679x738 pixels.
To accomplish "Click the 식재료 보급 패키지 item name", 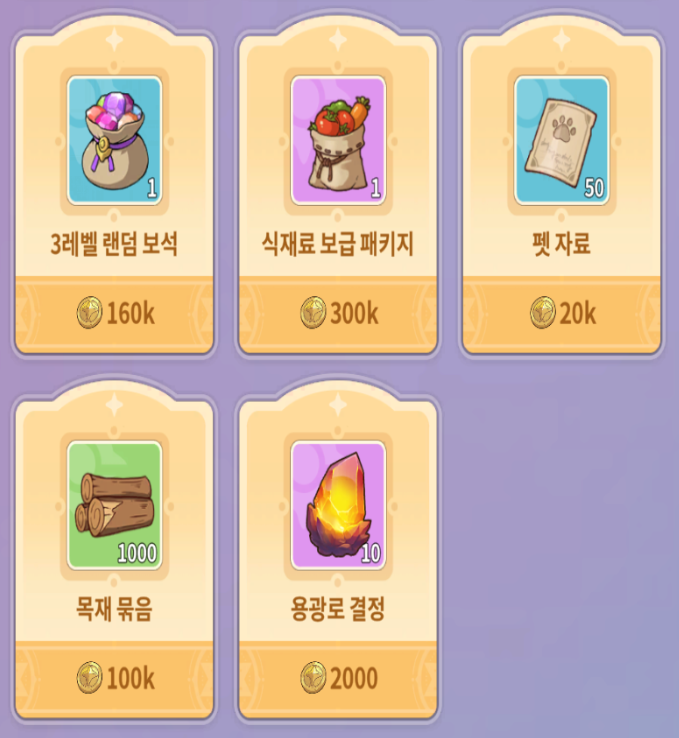I will [338, 244].
